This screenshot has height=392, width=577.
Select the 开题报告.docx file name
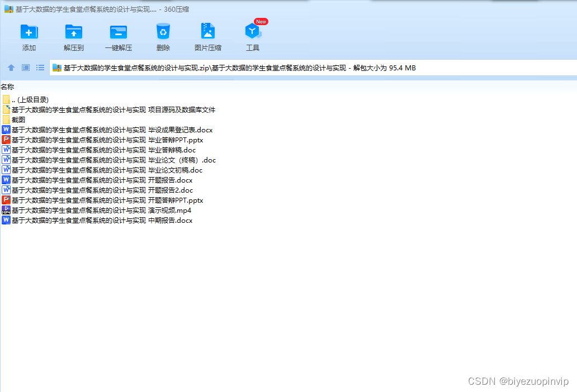click(x=102, y=180)
